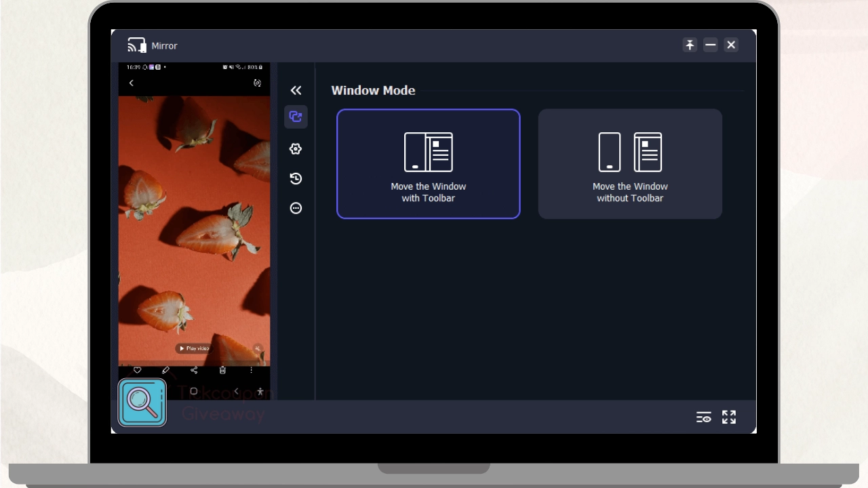Image resolution: width=868 pixels, height=488 pixels.
Task: Toggle the toolbar visibility eye icon
Action: (704, 418)
